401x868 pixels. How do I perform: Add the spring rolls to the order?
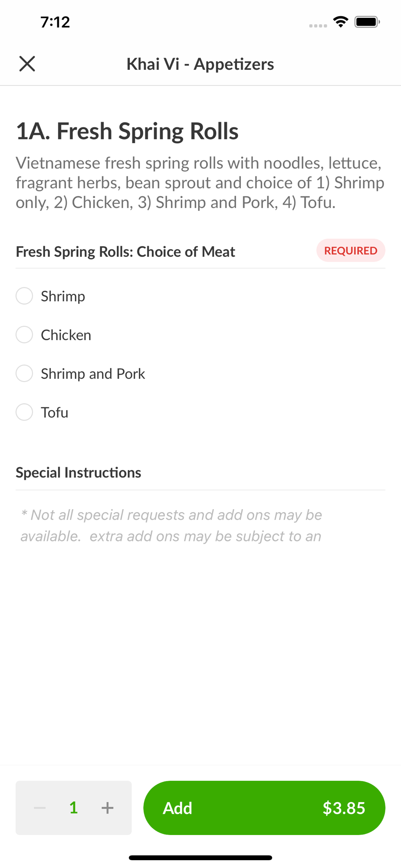pos(264,808)
